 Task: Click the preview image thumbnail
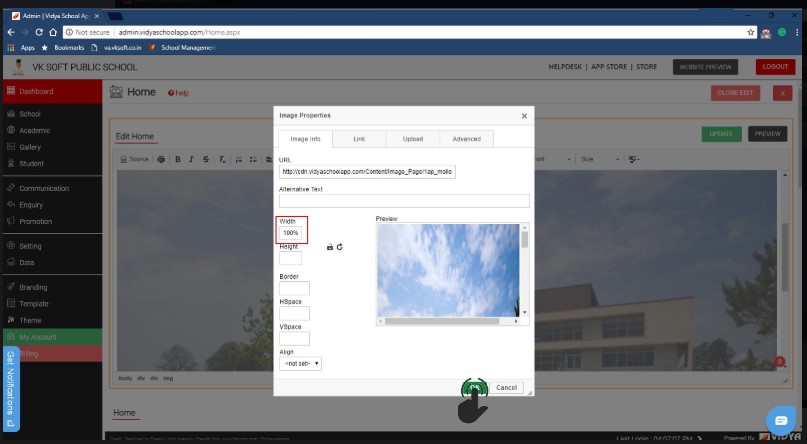[448, 271]
